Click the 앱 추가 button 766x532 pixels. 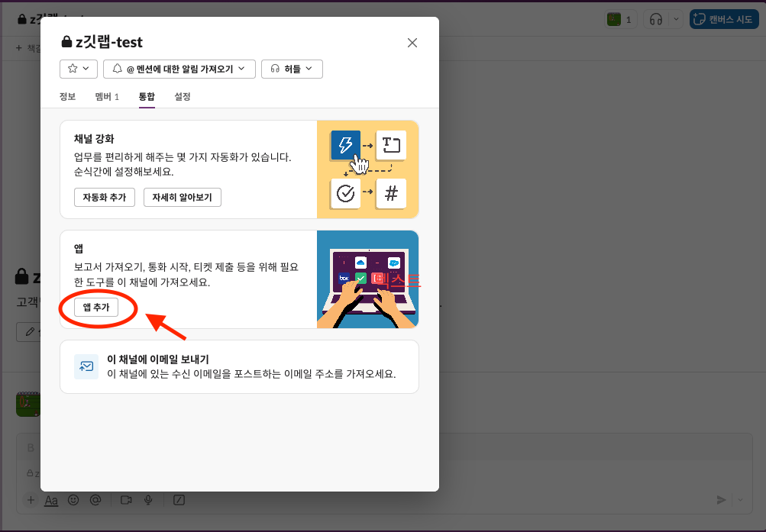pyautogui.click(x=96, y=307)
